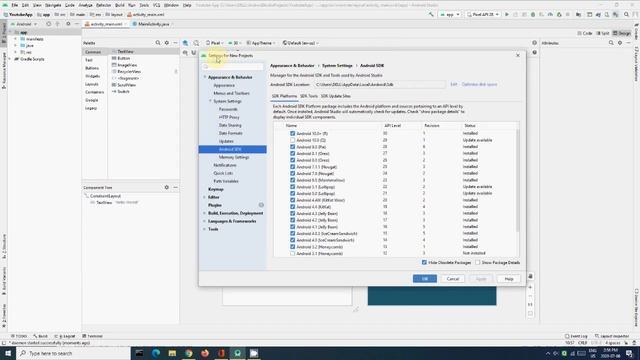Viewport: 640px width, 360px height.
Task: Open the Android project view dropdown
Action: 25,24
